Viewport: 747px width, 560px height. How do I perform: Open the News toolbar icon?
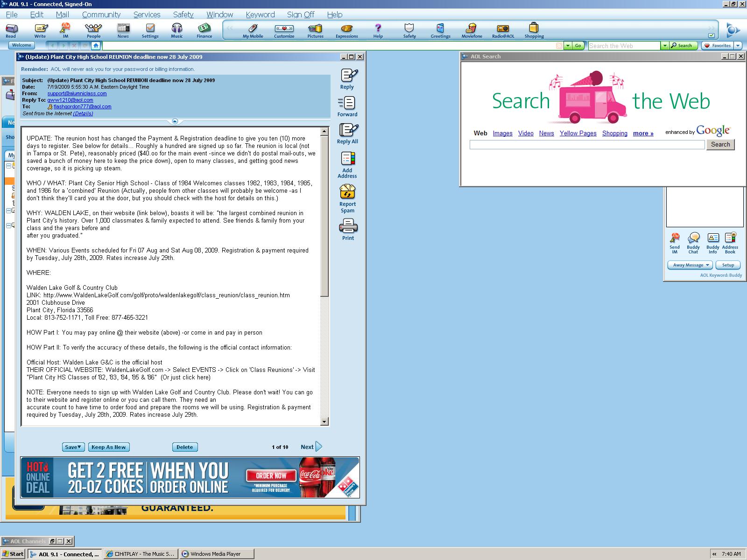point(123,31)
